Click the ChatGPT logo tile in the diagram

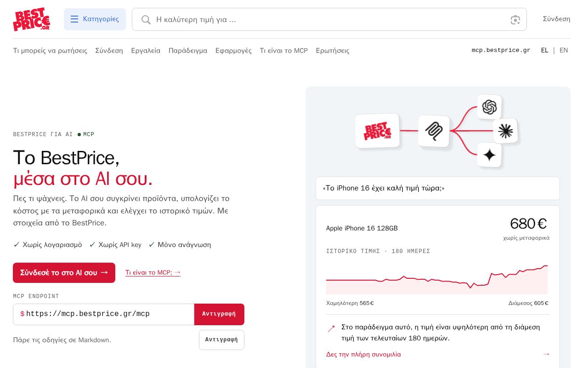(489, 107)
